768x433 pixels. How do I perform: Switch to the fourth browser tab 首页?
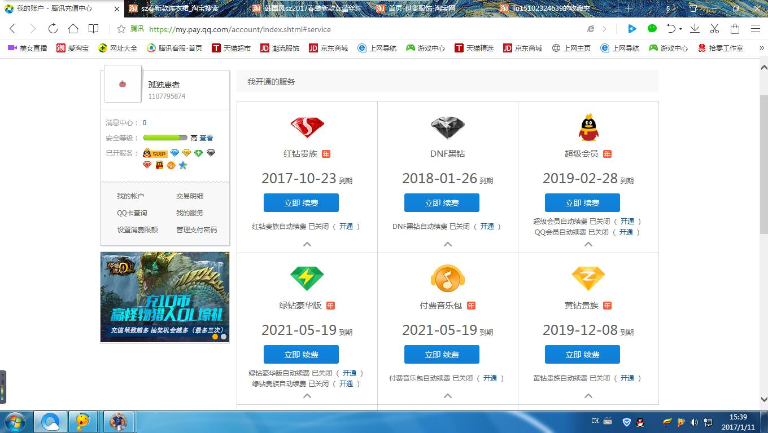[435, 8]
